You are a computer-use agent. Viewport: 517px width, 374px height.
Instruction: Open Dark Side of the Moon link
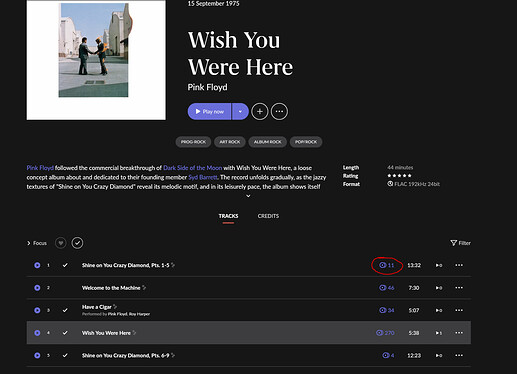192,168
